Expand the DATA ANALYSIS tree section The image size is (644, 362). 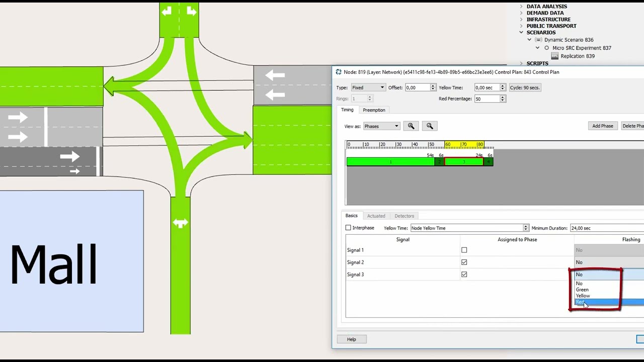(x=521, y=7)
